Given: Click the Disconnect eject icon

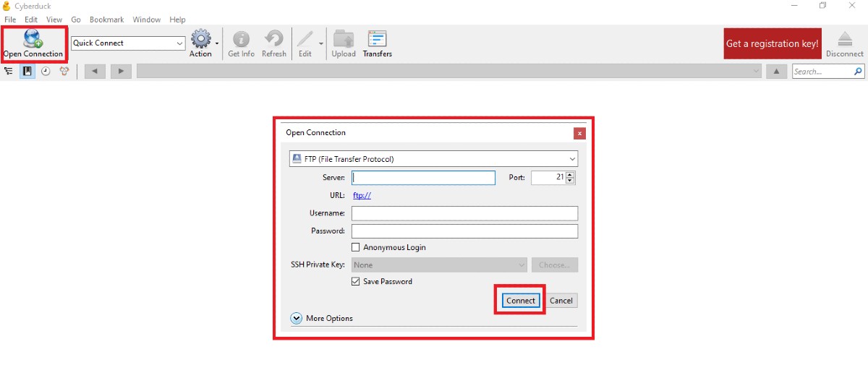Looking at the screenshot, I should click(844, 39).
